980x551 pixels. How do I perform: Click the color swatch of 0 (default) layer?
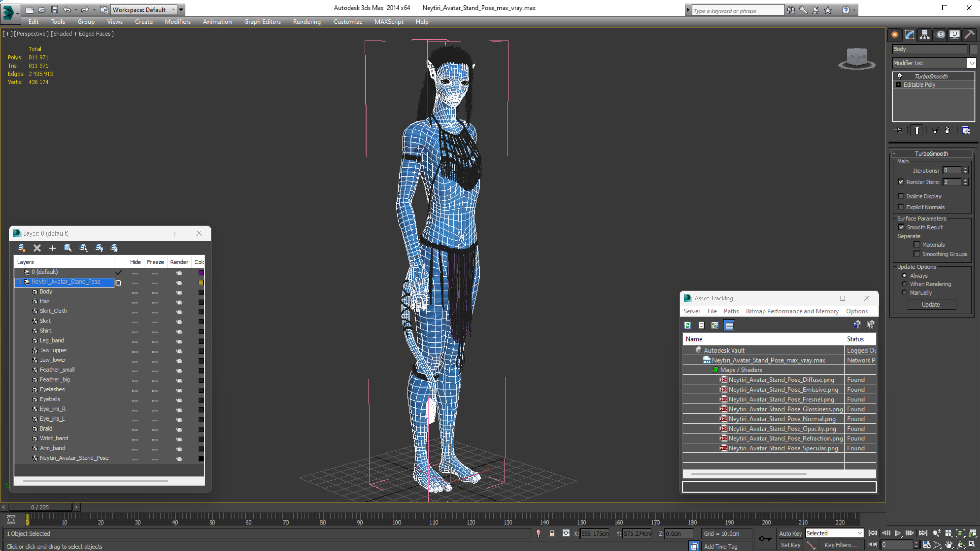[201, 273]
